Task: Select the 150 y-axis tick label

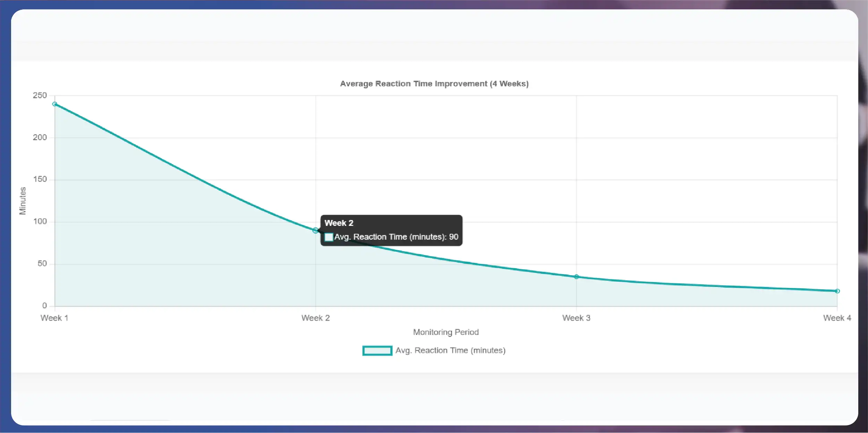Action: 40,179
